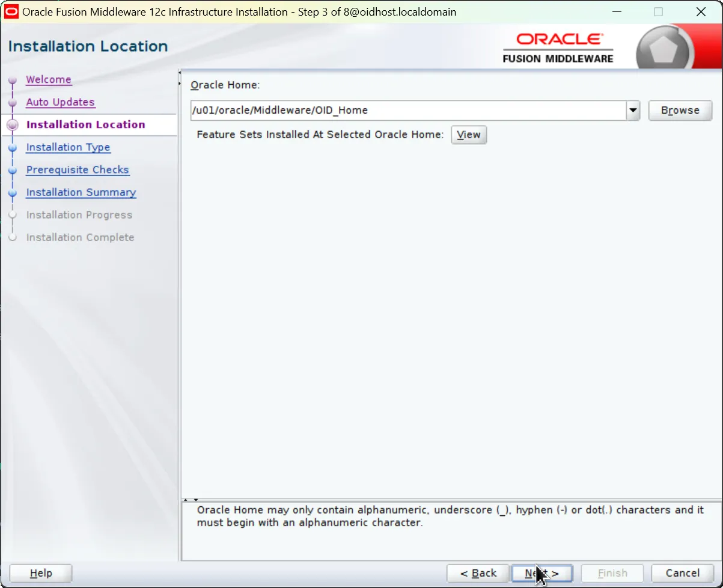723x588 pixels.
Task: Click the Help button
Action: click(x=41, y=574)
